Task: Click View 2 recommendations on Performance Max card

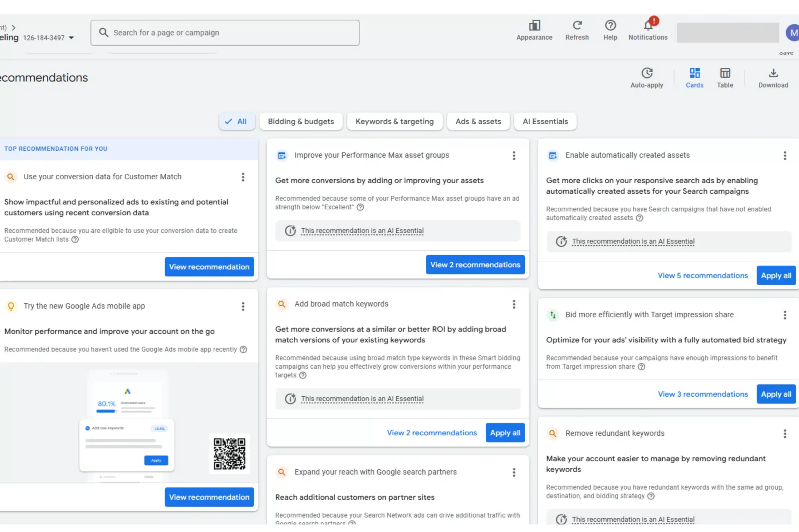Action: coord(475,265)
